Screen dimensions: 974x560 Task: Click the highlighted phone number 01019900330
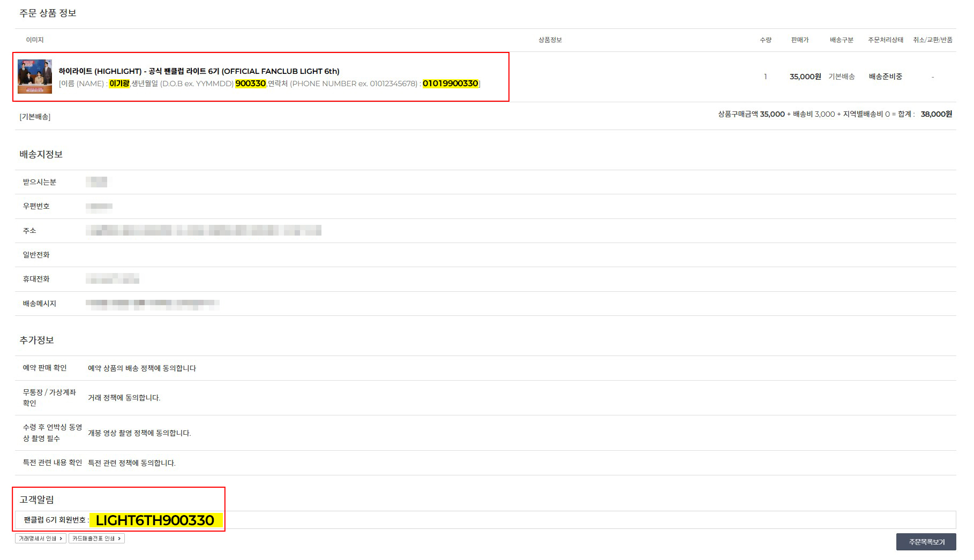tap(450, 84)
